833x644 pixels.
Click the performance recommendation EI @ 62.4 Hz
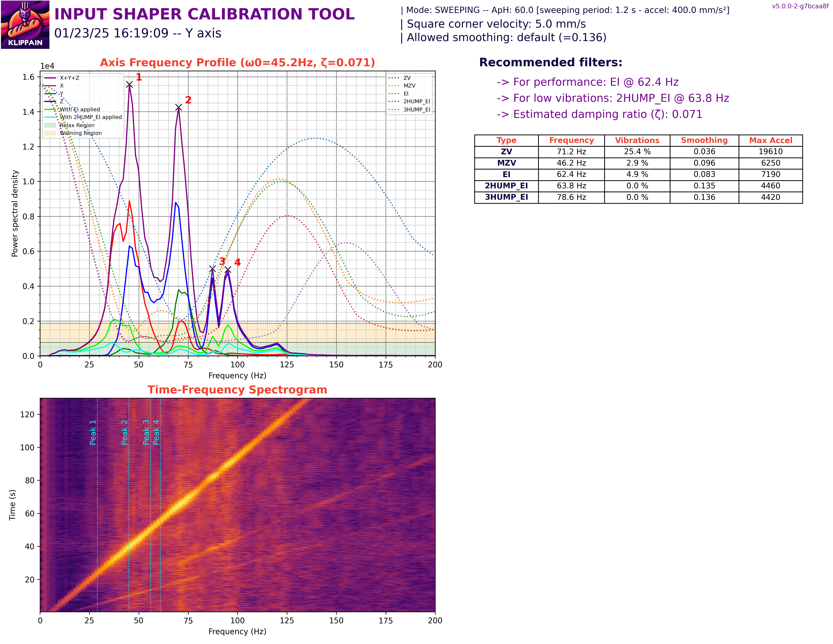[587, 82]
